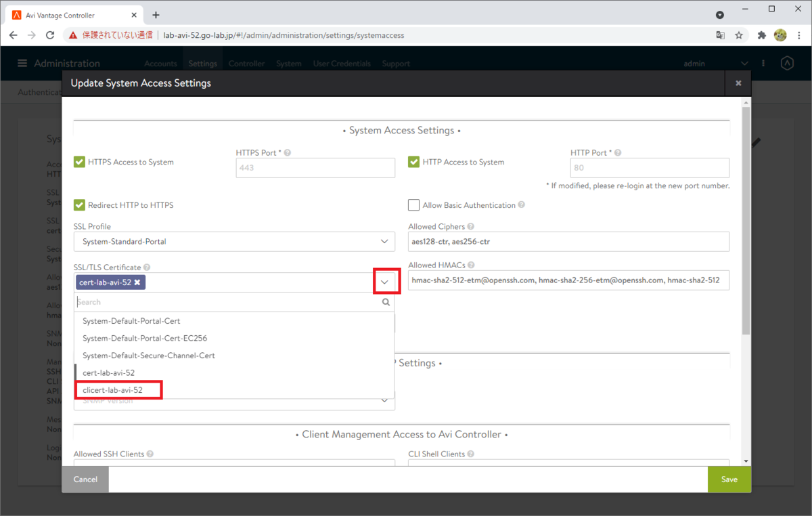This screenshot has height=516, width=812.
Task: Click the CLI Shell Clients help icon
Action: coord(470,454)
